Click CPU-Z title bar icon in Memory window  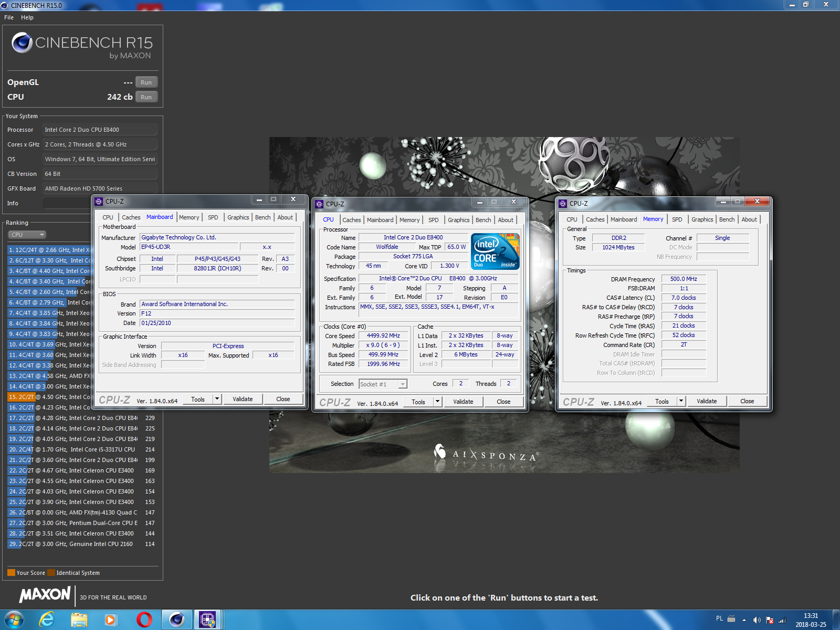(x=563, y=203)
